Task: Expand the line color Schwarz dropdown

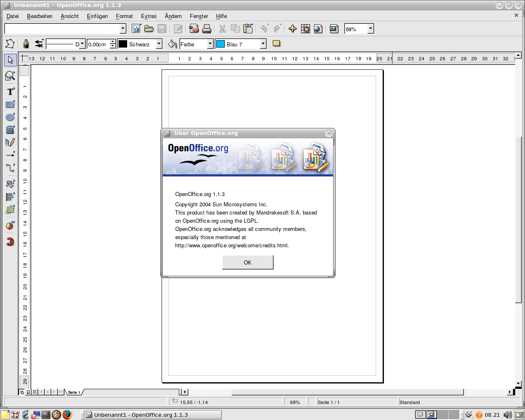Action: pos(159,44)
